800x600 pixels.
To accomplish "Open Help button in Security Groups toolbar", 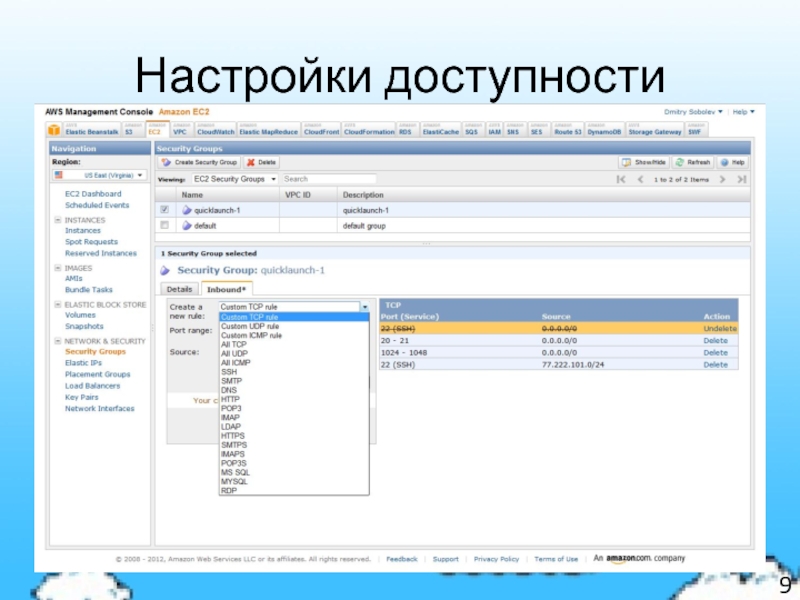I will point(733,162).
